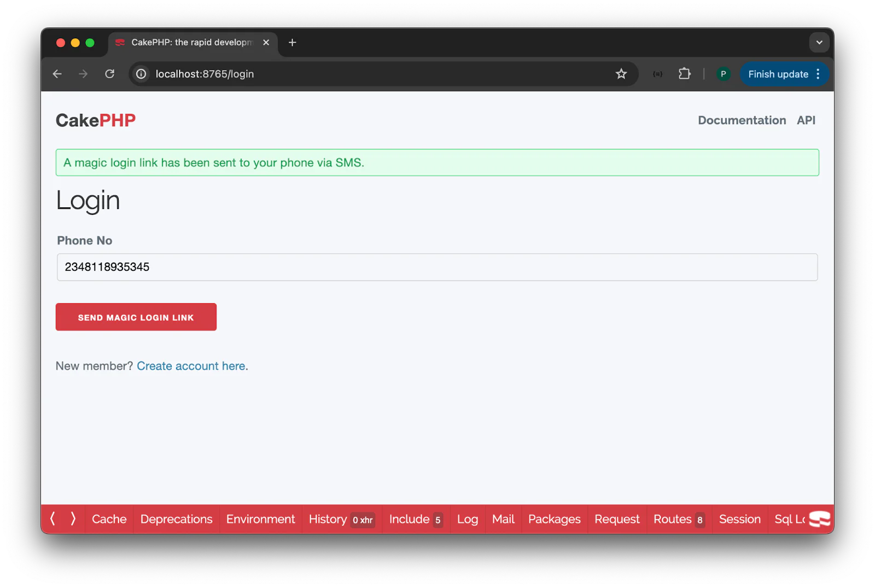The height and width of the screenshot is (588, 875).
Task: Click Send Magic Login Link button
Action: (x=136, y=317)
